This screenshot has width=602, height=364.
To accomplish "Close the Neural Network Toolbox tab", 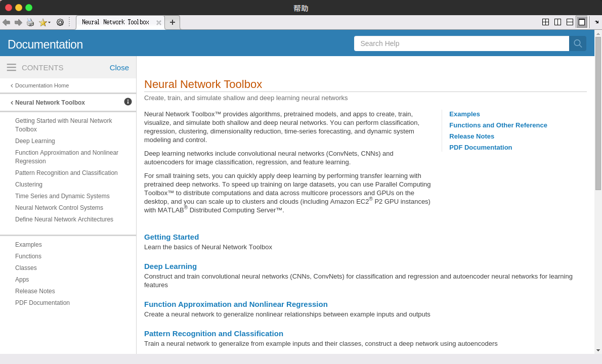I will tap(159, 23).
